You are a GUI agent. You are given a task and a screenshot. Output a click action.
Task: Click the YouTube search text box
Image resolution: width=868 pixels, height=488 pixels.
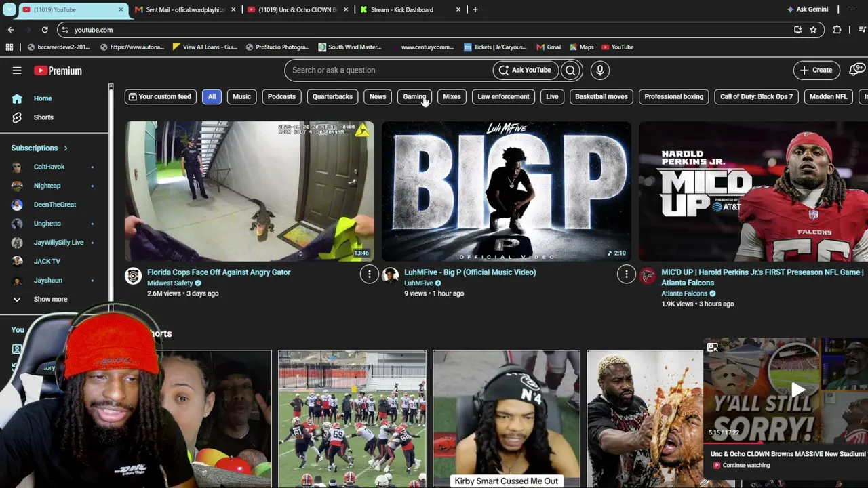[x=389, y=70]
